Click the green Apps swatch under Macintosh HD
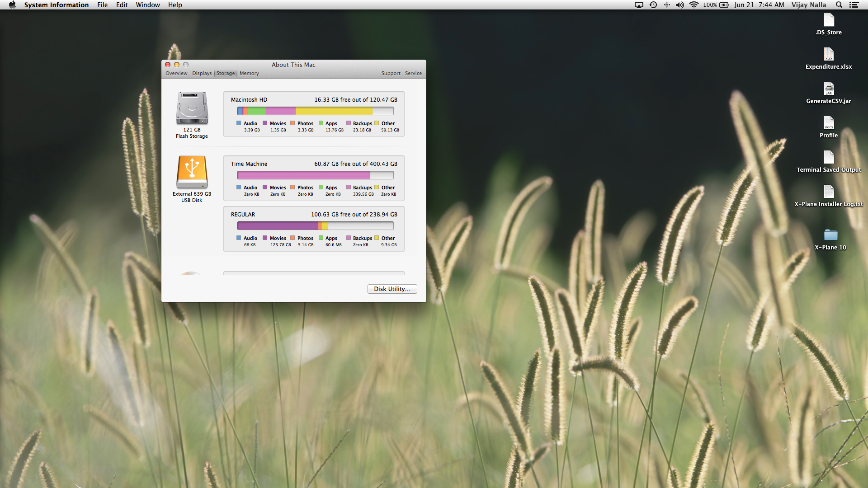The height and width of the screenshot is (488, 868). (x=321, y=123)
